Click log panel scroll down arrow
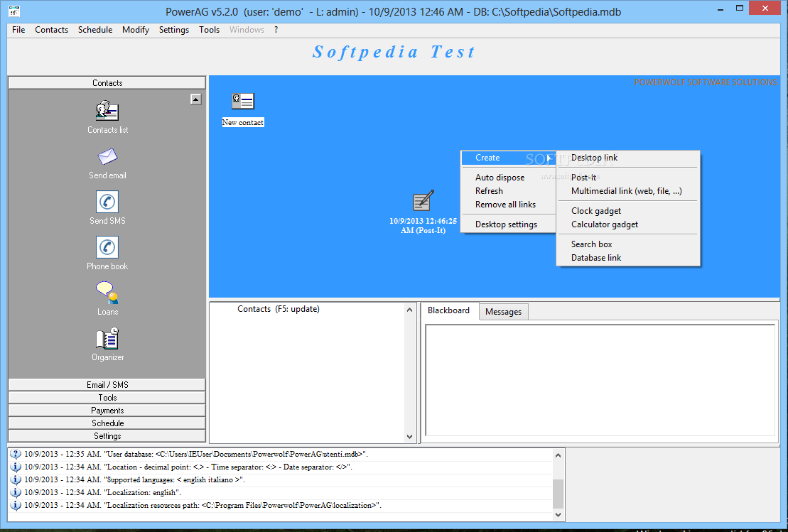 558,515
